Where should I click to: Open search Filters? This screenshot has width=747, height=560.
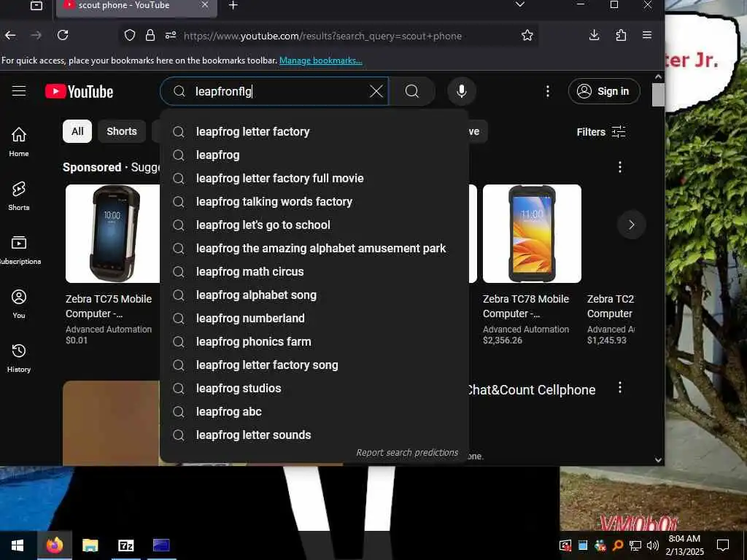pyautogui.click(x=601, y=132)
